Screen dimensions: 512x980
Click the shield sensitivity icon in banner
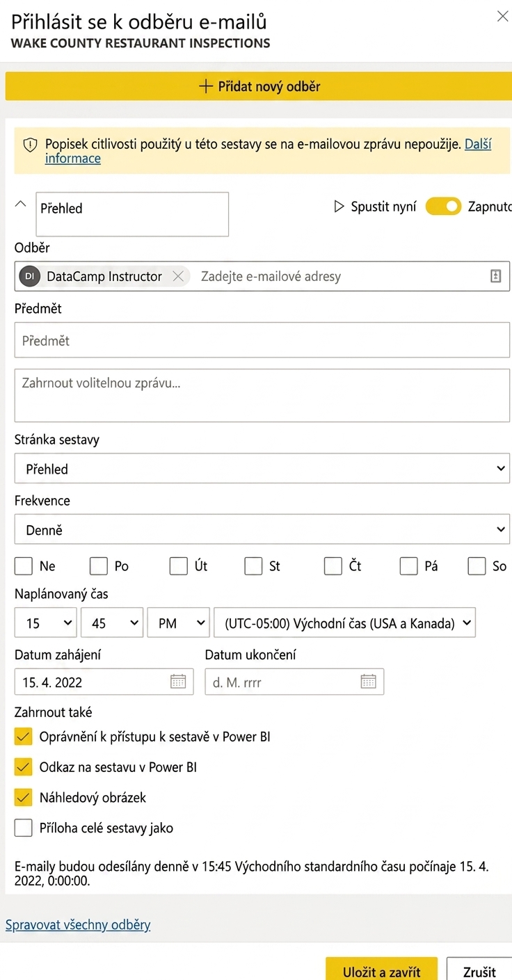point(30,145)
